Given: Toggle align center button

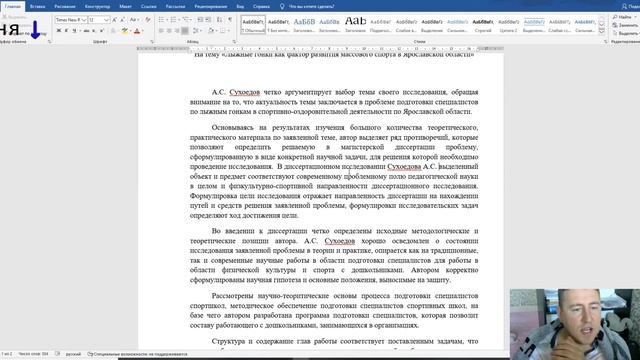Looking at the screenshot, I should click(x=169, y=31).
